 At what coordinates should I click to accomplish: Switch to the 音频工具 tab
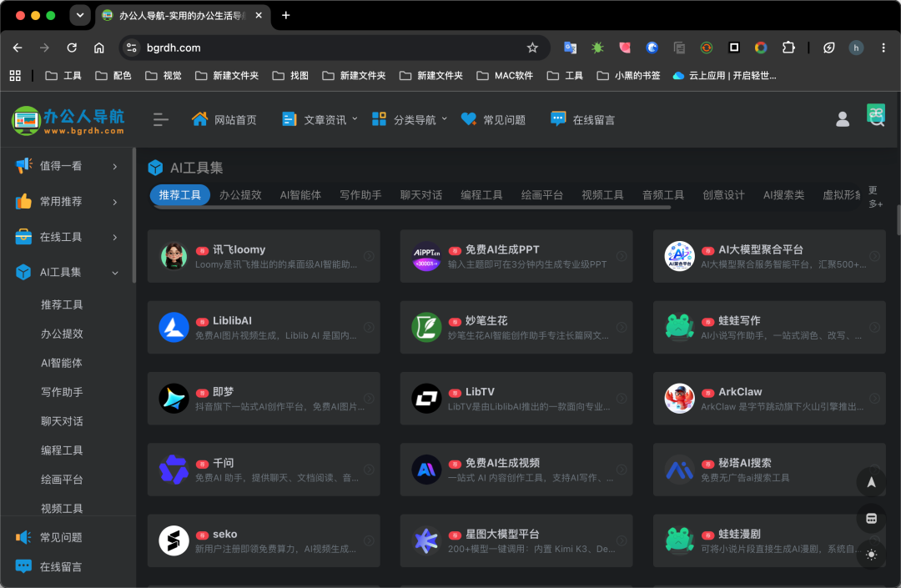click(x=663, y=195)
